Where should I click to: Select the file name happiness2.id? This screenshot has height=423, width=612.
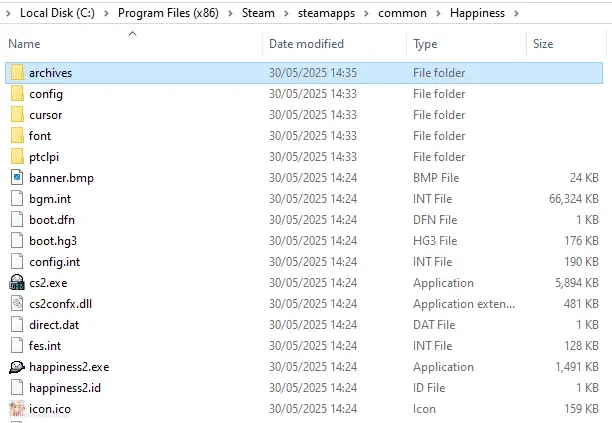65,388
